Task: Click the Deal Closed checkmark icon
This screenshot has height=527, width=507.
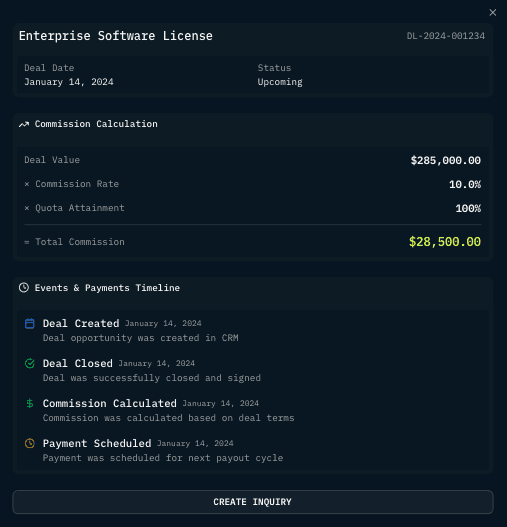Action: (x=30, y=363)
